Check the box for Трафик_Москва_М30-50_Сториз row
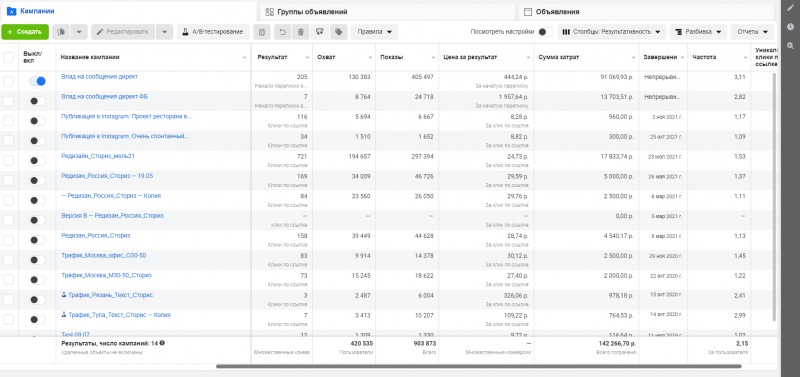This screenshot has height=377, width=800. tap(9, 280)
